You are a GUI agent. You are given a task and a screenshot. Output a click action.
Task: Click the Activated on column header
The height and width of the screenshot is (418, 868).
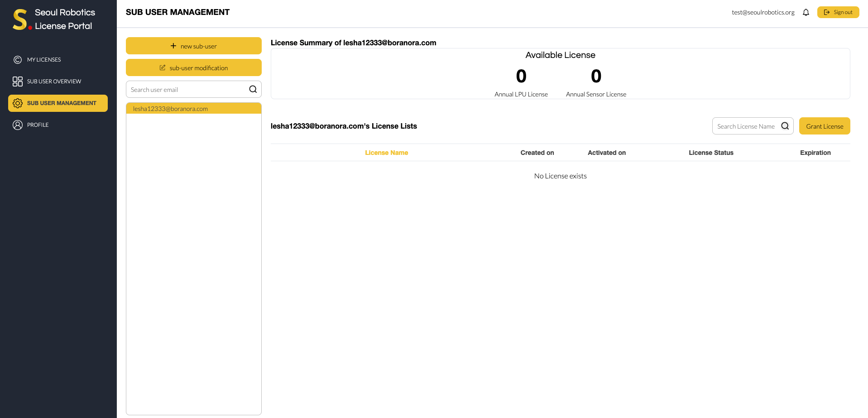coord(607,153)
